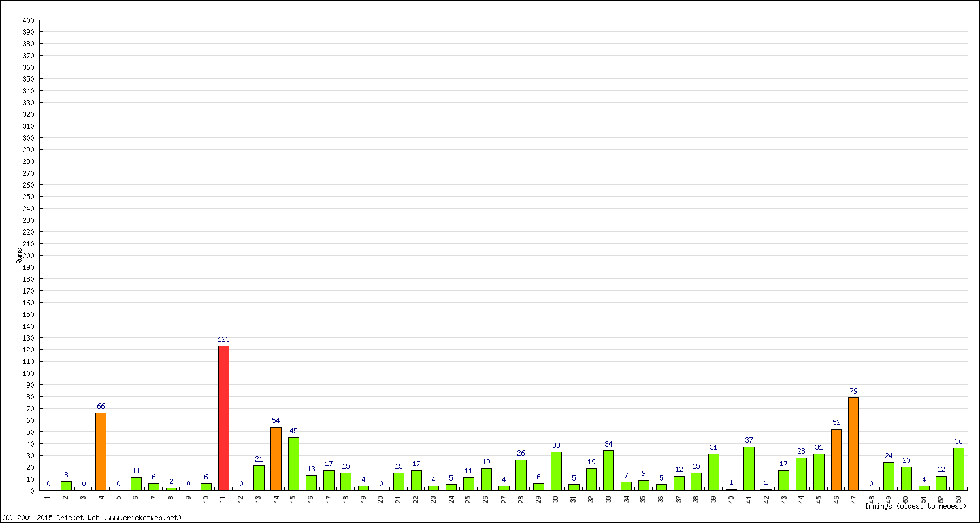Screen dimensions: 980x523
Task: Select the green bar for innings 41
Action: tap(749, 468)
